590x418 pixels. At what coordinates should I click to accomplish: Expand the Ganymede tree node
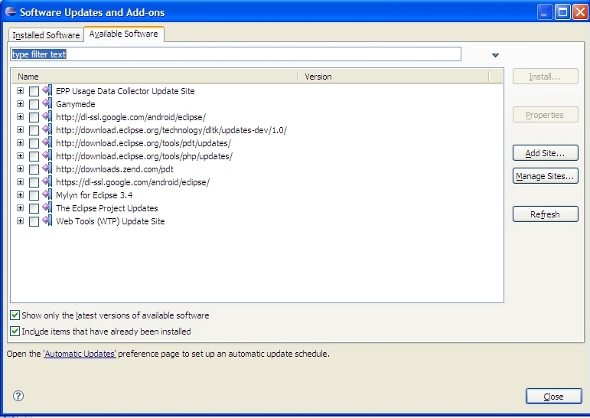pyautogui.click(x=20, y=104)
